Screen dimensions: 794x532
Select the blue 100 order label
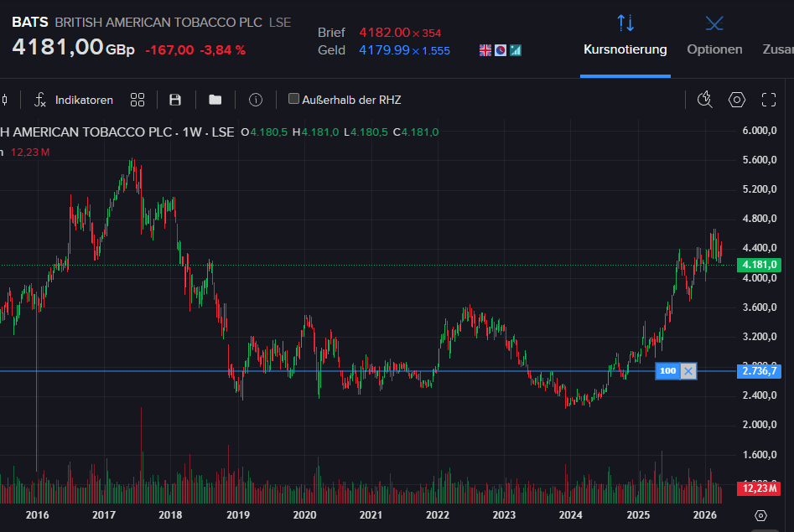tap(668, 371)
